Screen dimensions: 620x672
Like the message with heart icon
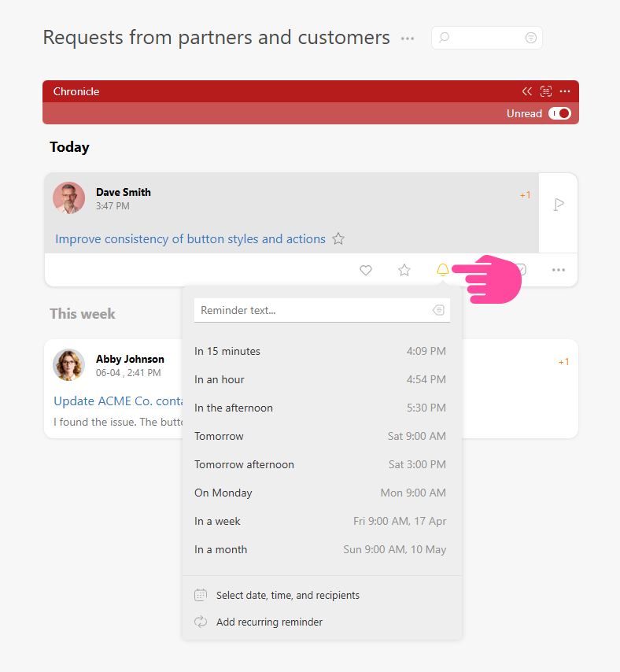(366, 270)
